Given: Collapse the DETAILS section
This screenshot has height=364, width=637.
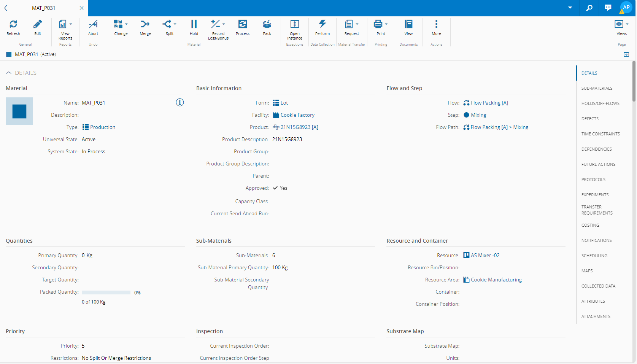Looking at the screenshot, I should pos(9,73).
